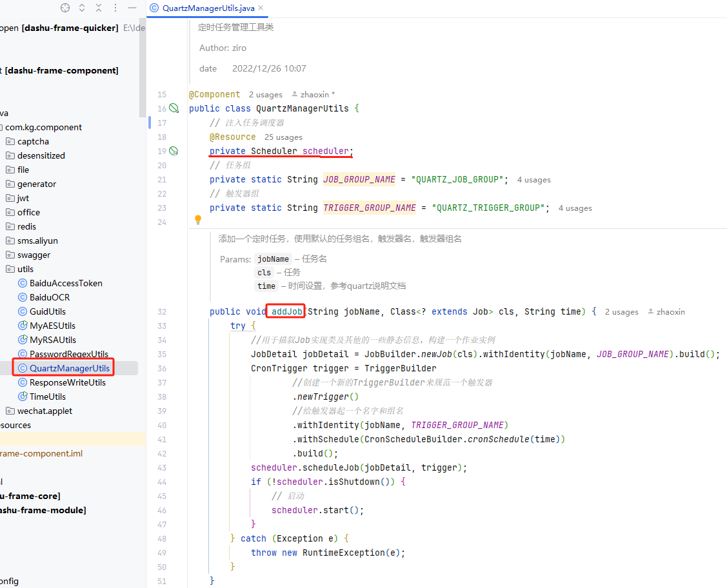
Task: Click the project panel vertical scrollbar
Action: tap(143, 68)
